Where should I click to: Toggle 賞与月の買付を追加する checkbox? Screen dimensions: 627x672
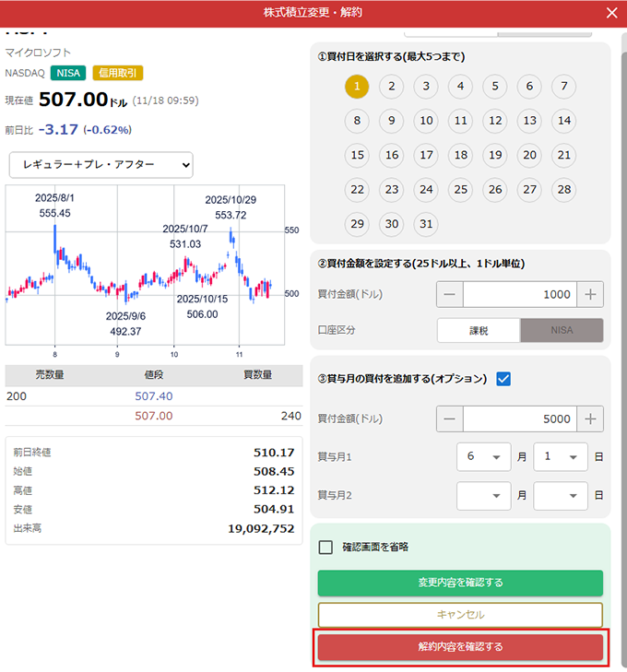[x=503, y=378]
